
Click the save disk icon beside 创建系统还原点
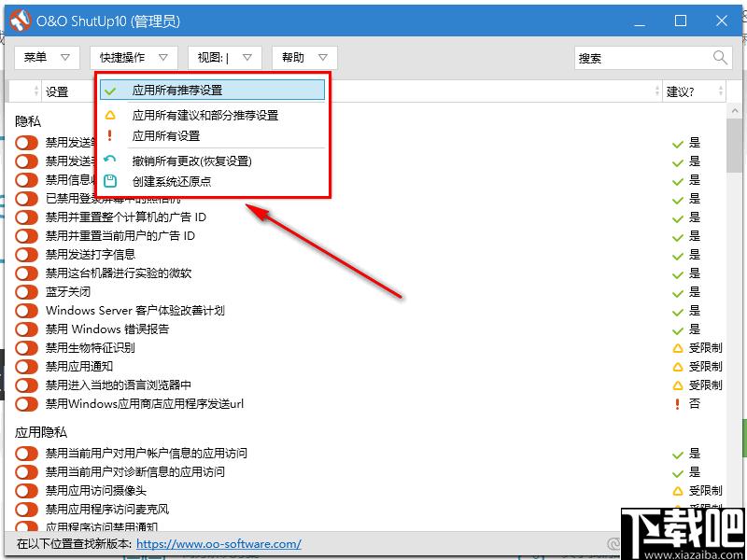(110, 181)
